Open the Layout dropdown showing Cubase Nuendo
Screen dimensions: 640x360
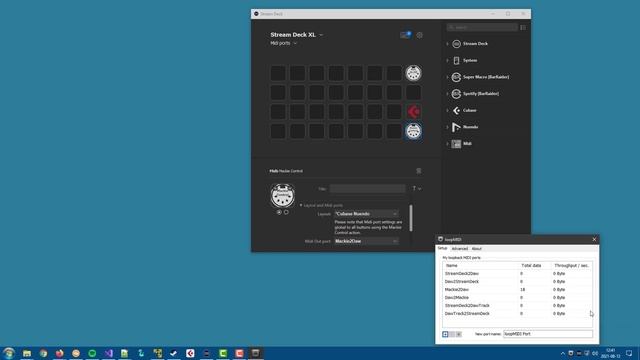(366, 214)
